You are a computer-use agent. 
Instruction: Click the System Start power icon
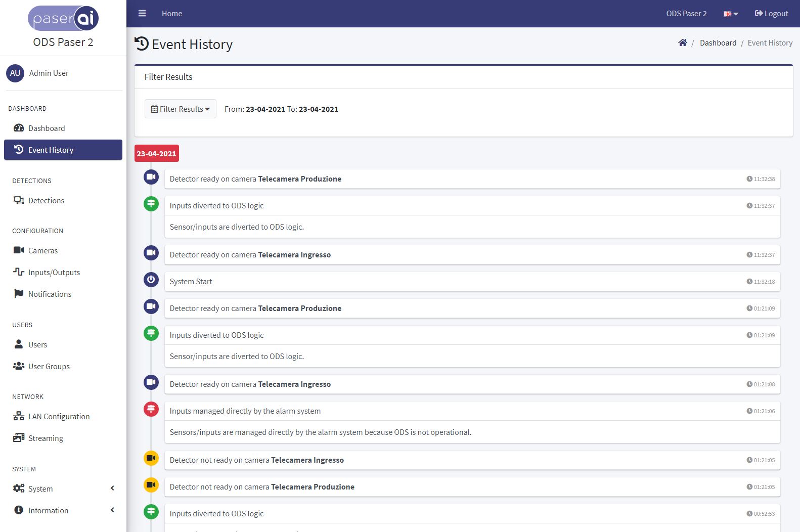click(x=151, y=280)
